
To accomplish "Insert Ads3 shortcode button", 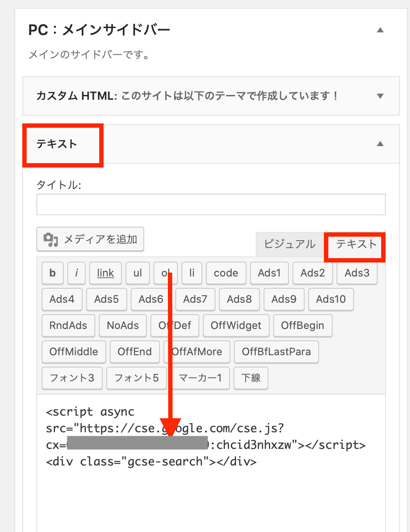I will click(357, 273).
